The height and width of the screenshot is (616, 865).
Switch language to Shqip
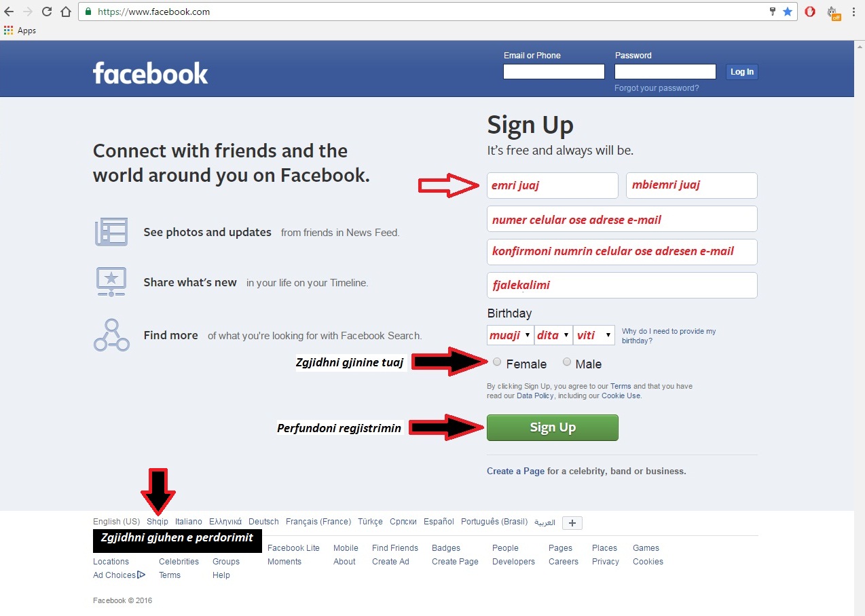point(158,522)
